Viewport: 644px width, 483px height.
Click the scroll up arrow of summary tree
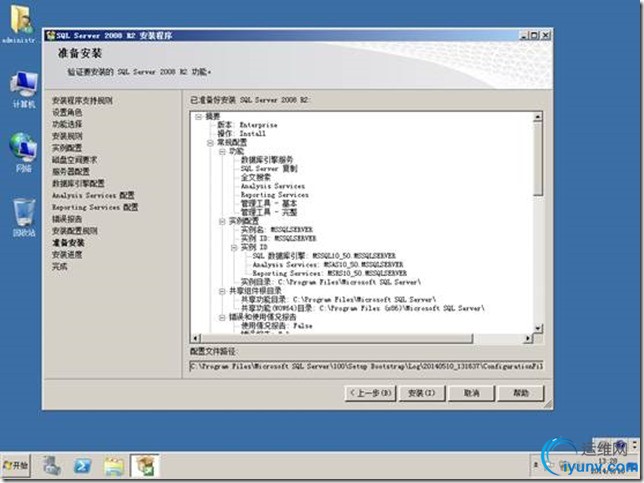click(538, 117)
